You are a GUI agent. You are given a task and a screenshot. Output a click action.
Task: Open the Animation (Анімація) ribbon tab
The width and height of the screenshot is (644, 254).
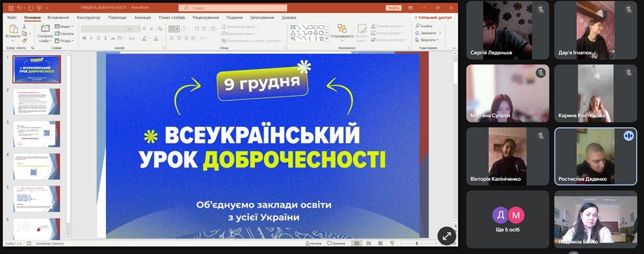pos(142,18)
